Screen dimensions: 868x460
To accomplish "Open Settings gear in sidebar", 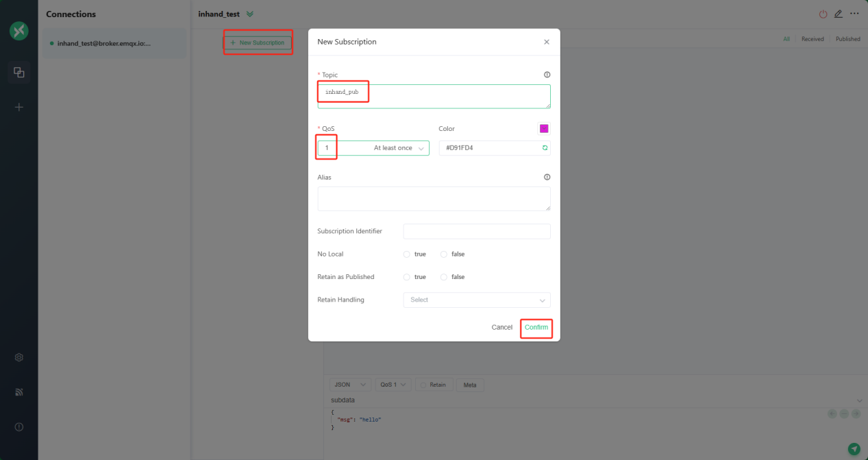I will click(x=19, y=357).
